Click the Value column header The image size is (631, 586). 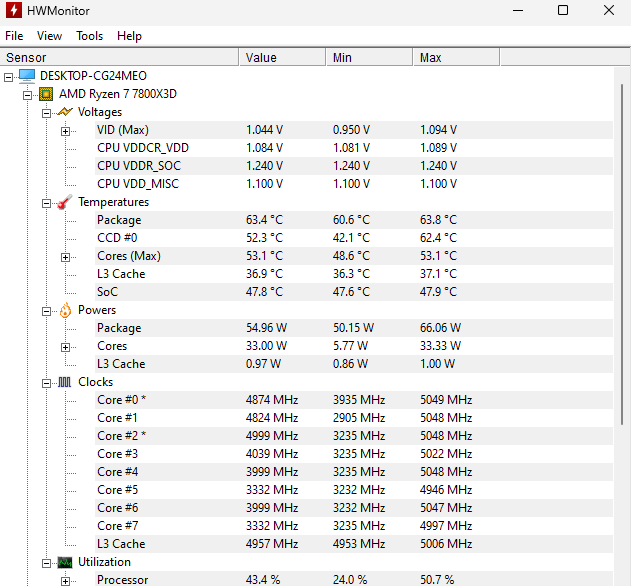point(283,57)
